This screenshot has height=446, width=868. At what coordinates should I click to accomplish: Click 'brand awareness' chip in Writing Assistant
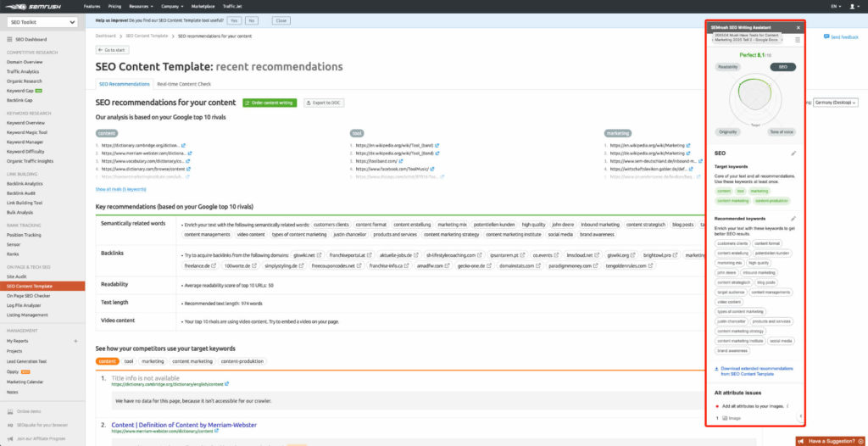click(x=732, y=351)
